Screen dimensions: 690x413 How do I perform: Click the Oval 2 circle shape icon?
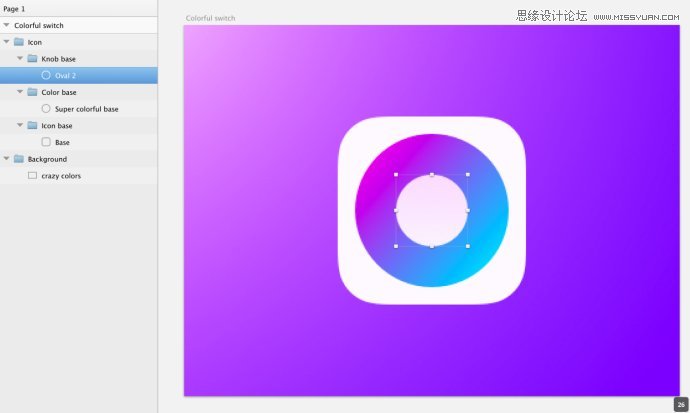46,75
